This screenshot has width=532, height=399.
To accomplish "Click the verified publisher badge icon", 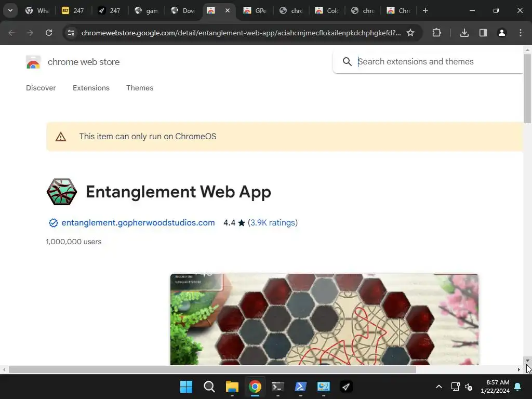I will point(54,223).
